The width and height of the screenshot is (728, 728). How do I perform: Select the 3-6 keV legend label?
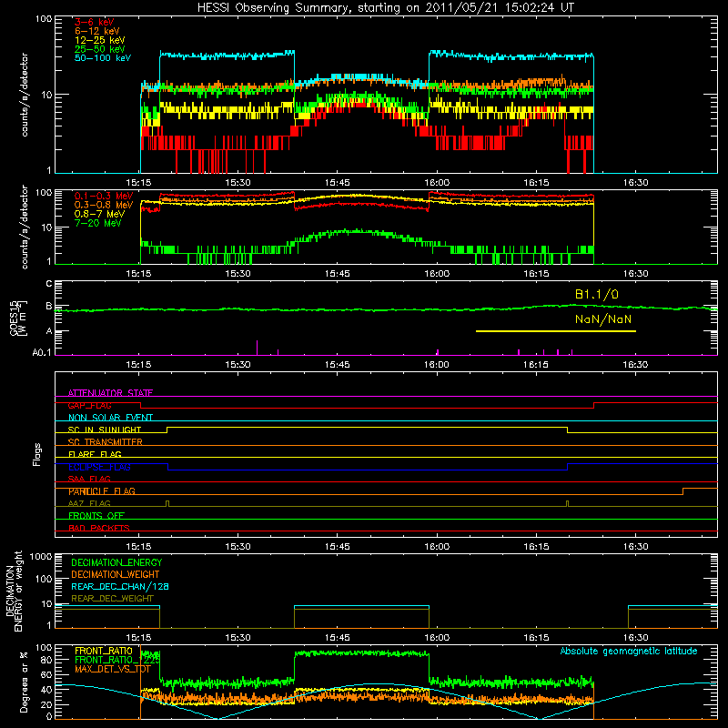click(95, 22)
